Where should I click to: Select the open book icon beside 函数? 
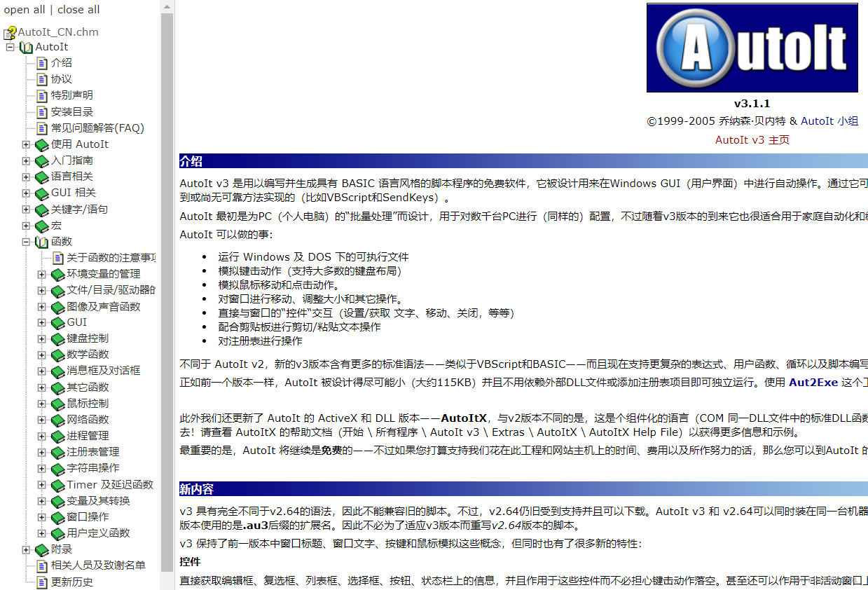(42, 242)
